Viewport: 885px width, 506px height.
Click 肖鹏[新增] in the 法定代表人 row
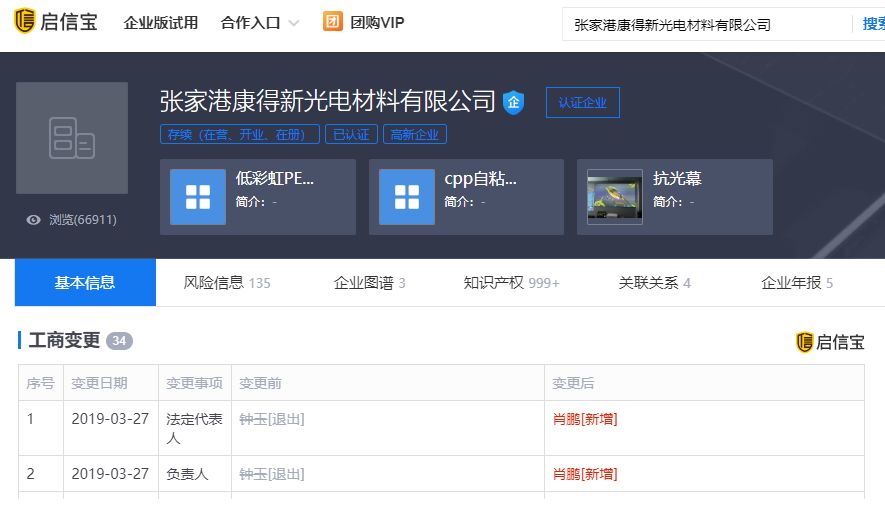click(x=585, y=419)
